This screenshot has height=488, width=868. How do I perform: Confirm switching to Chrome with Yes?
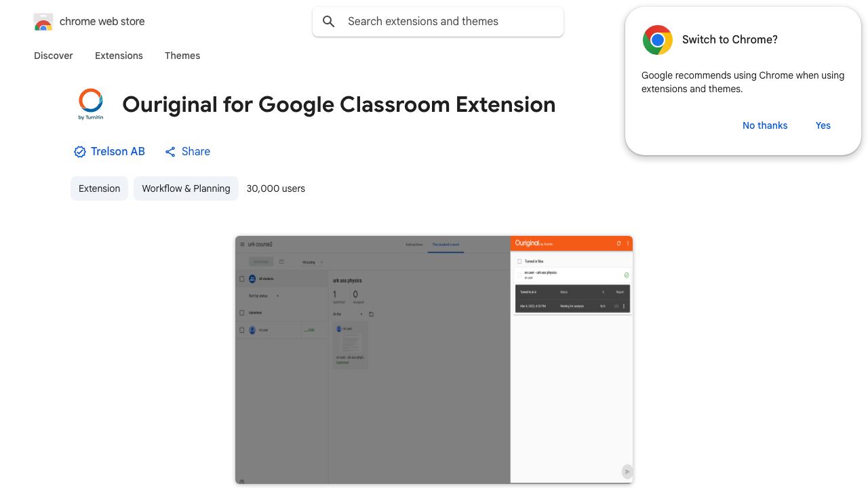(823, 125)
